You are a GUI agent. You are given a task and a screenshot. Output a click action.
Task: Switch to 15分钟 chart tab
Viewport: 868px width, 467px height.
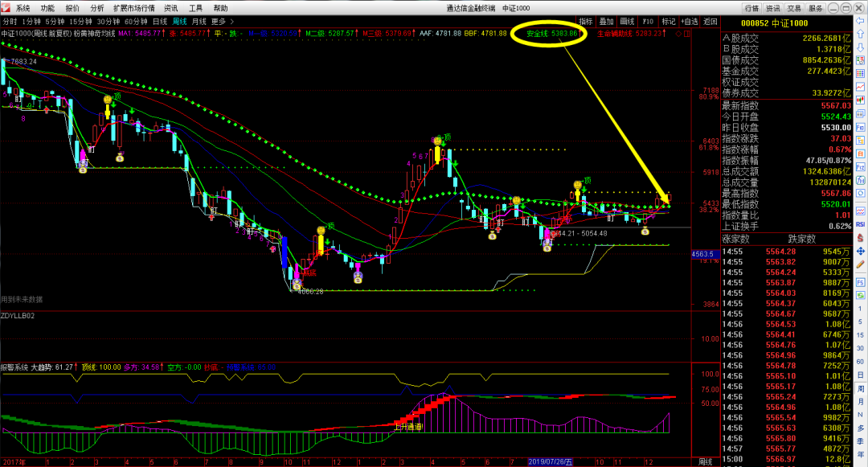tap(81, 22)
